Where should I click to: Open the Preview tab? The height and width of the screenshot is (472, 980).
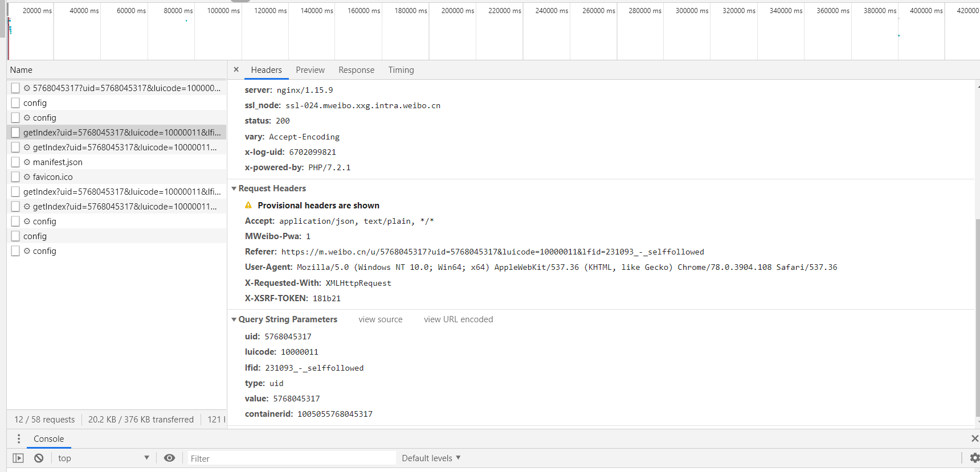point(310,70)
